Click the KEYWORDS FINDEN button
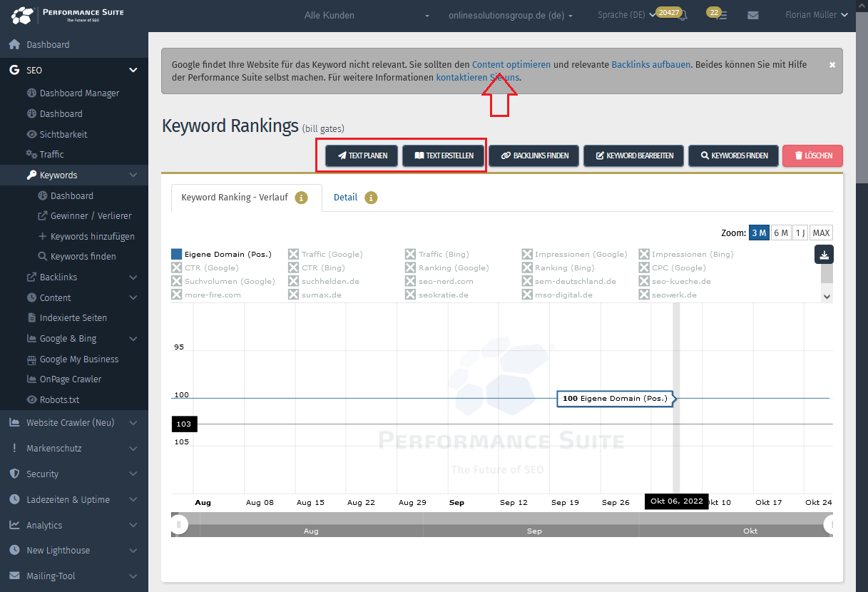Viewport: 868px width, 592px height. pos(732,155)
